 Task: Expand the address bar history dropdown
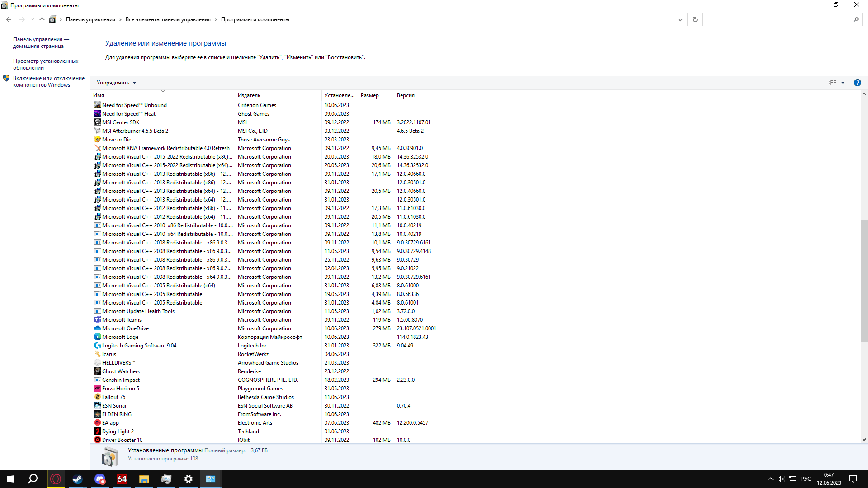click(x=680, y=19)
